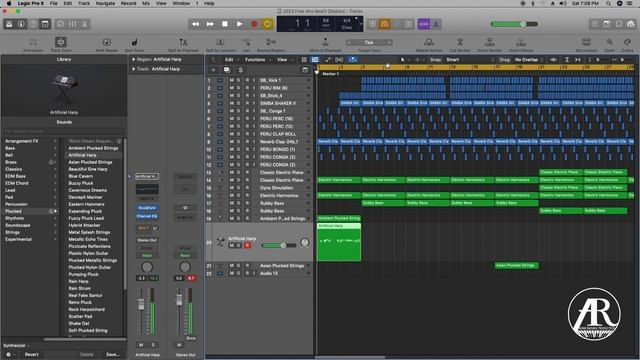640x360 pixels.
Task: Open the Record menu
Action: click(129, 3)
